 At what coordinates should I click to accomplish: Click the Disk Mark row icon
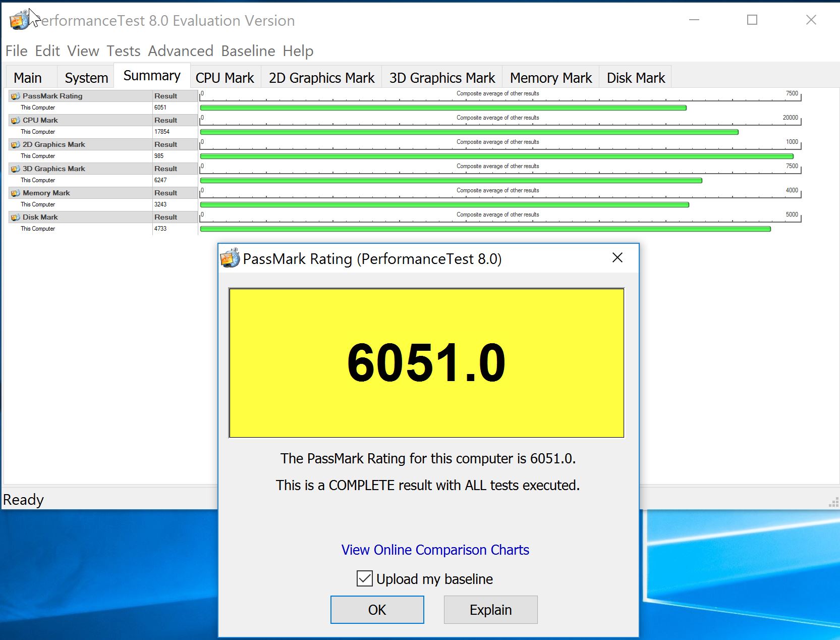(x=16, y=217)
